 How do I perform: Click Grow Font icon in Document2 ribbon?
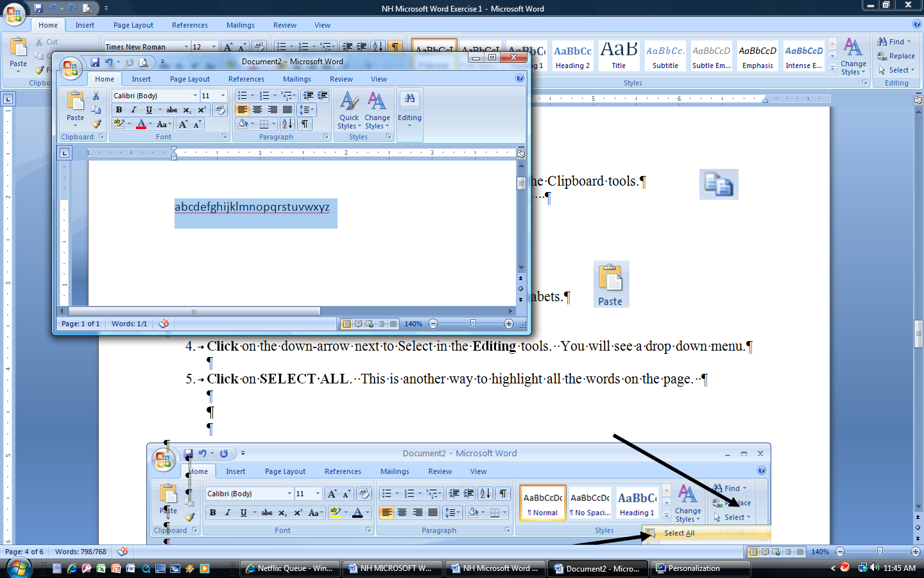pos(184,124)
